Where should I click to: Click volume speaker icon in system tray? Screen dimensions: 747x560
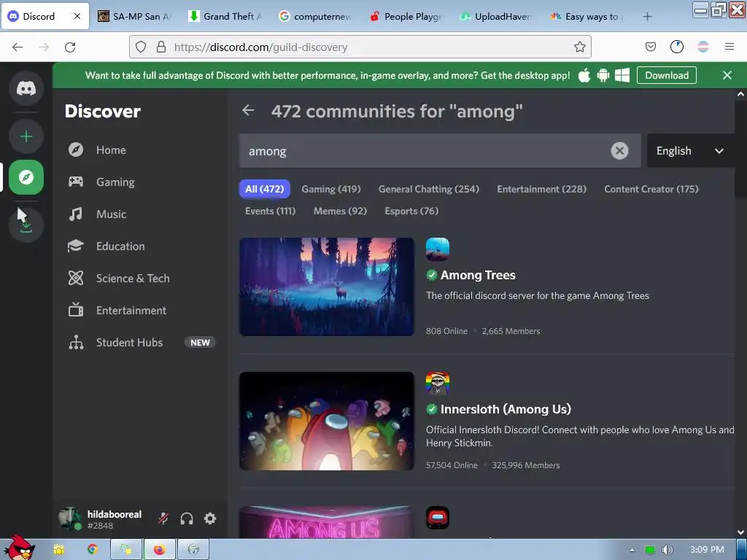(667, 550)
